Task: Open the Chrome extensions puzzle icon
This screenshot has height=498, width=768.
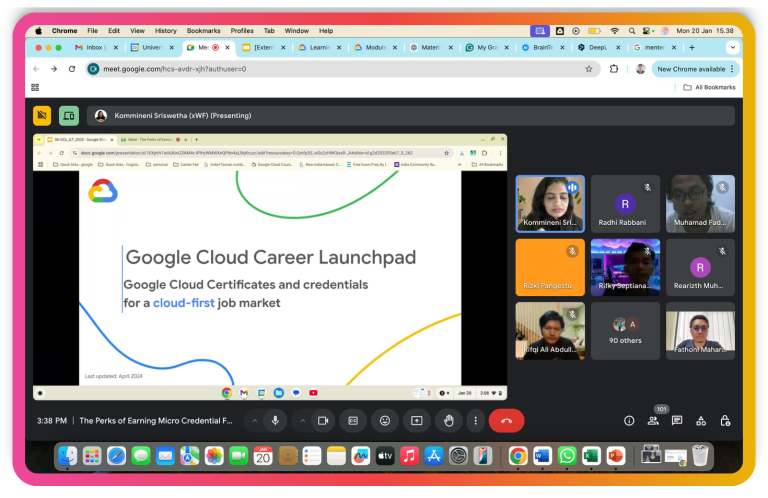Action: tap(614, 69)
